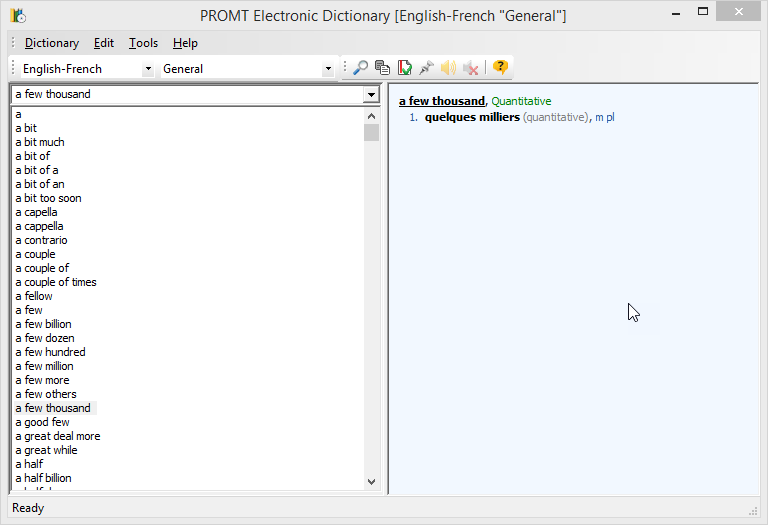Click the magnifying glass search icon
Viewport: 768px width, 525px height.
click(360, 68)
